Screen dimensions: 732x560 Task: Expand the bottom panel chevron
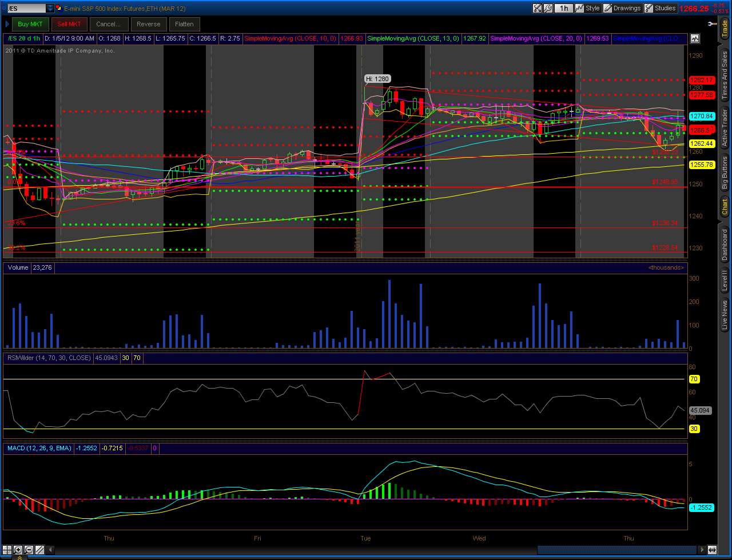pyautogui.click(x=19, y=557)
